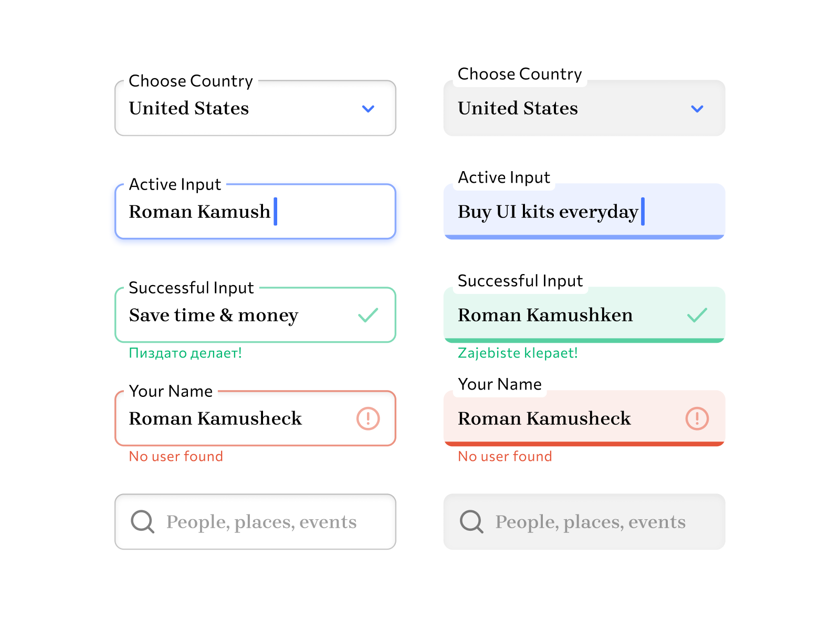Screen dimensions: 840x630
Task: Click the checkmark icon in outlined Successful Input
Action: (x=368, y=315)
